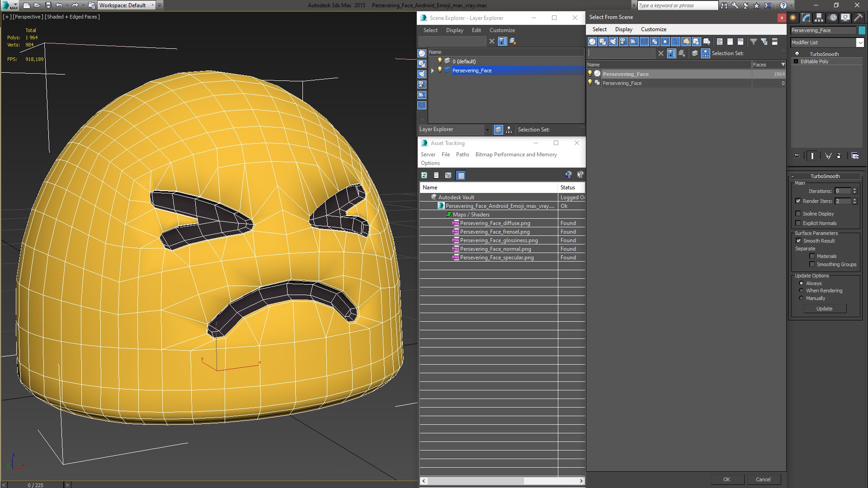Open Paths menu in Asset Tracking

(x=462, y=155)
